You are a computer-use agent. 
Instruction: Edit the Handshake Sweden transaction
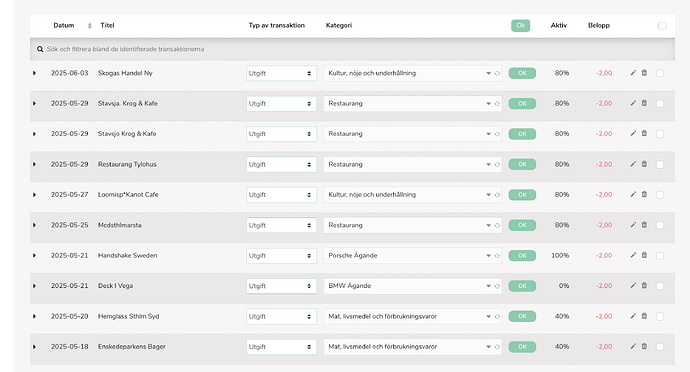pos(633,255)
